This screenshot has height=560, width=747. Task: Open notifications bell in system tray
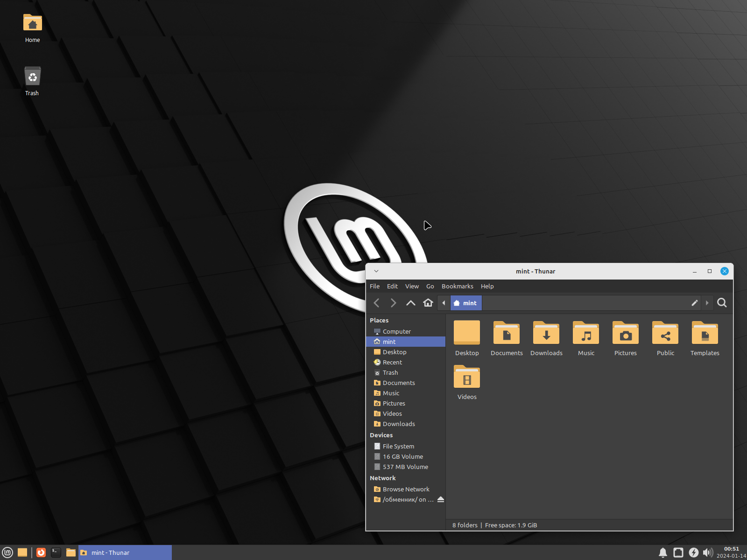pyautogui.click(x=663, y=553)
